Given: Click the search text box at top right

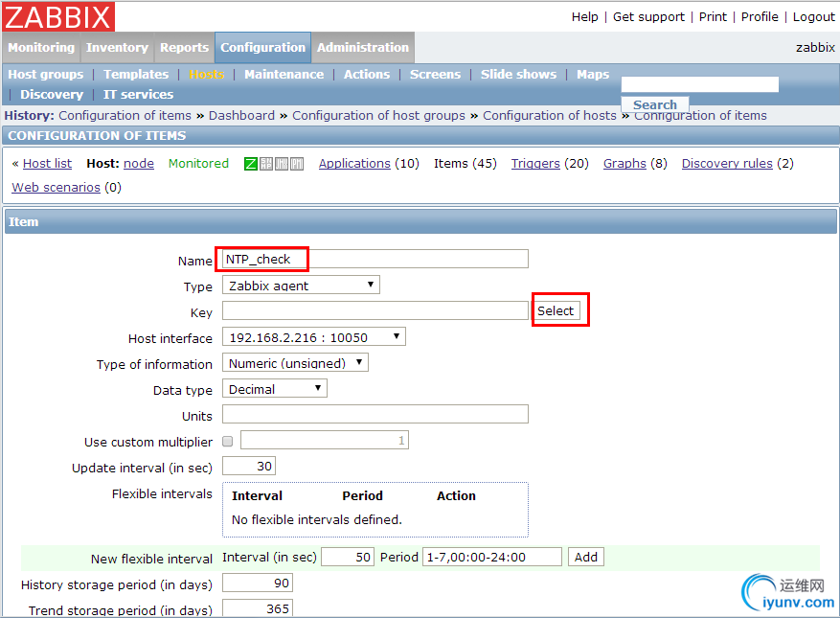Looking at the screenshot, I should tap(699, 84).
